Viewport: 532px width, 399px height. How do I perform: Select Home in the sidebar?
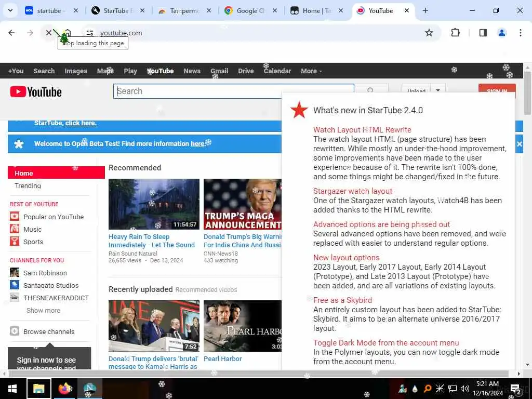tap(56, 172)
